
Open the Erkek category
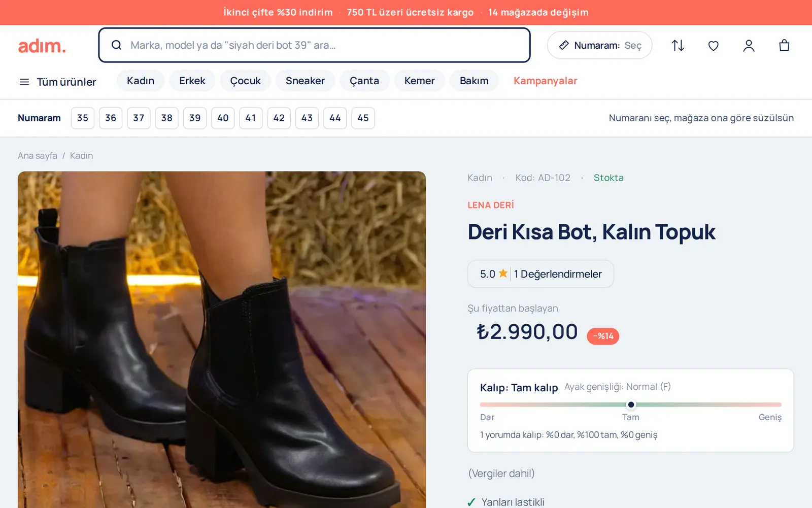pos(192,81)
